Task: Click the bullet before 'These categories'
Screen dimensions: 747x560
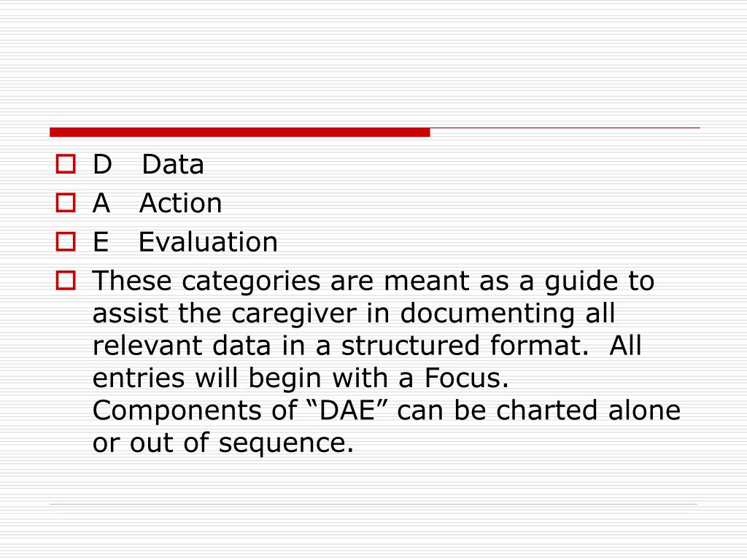Action: coord(66,281)
